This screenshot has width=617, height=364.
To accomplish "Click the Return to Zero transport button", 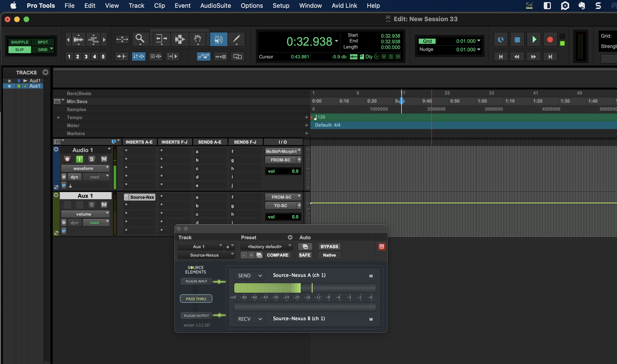I will point(501,57).
